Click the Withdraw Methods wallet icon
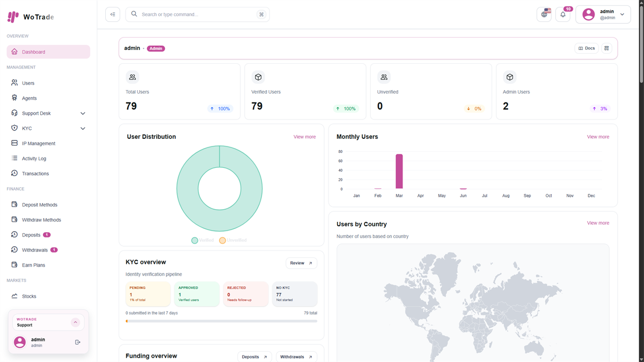 (x=14, y=219)
